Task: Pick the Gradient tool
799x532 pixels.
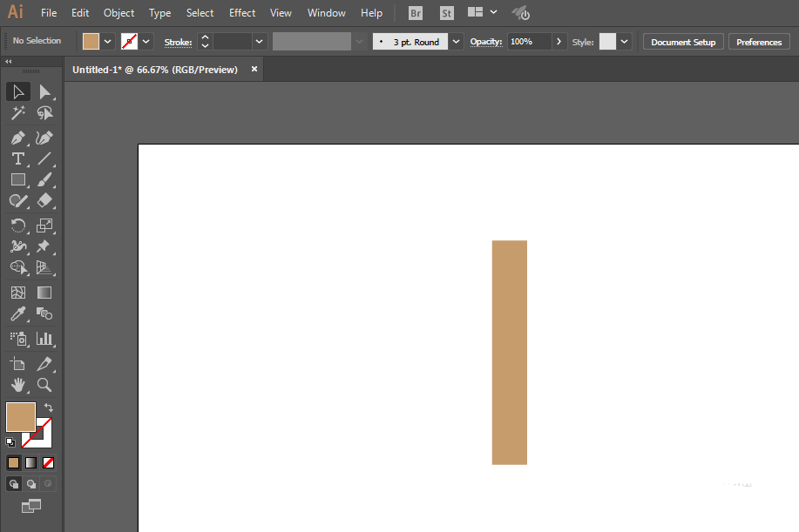Action: 44,293
